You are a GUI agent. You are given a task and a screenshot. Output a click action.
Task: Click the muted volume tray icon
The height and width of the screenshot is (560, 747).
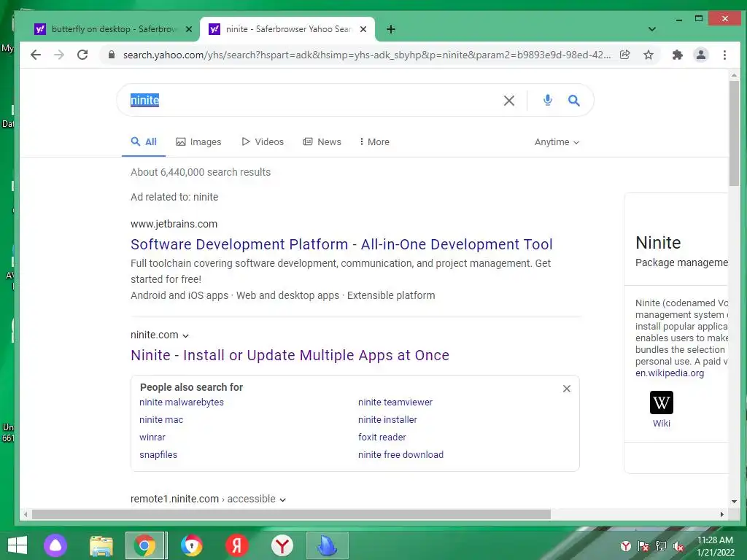point(679,546)
